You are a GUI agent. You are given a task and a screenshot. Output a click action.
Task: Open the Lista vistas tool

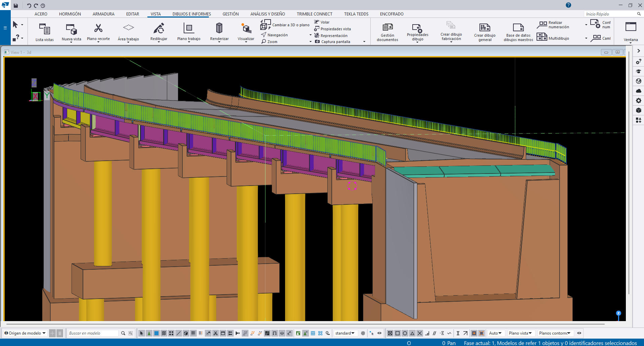[44, 30]
